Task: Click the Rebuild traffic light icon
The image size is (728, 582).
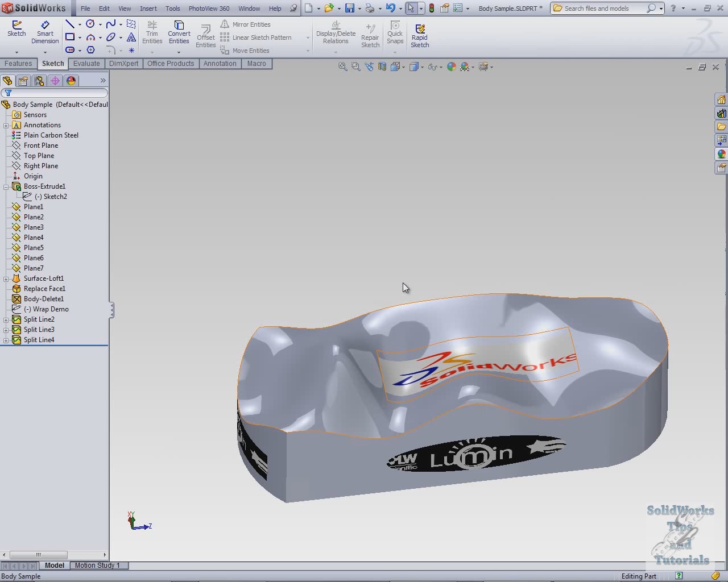Action: point(432,8)
